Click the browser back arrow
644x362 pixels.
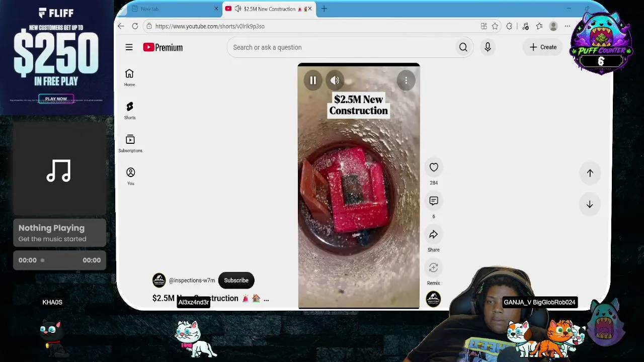[x=121, y=26]
